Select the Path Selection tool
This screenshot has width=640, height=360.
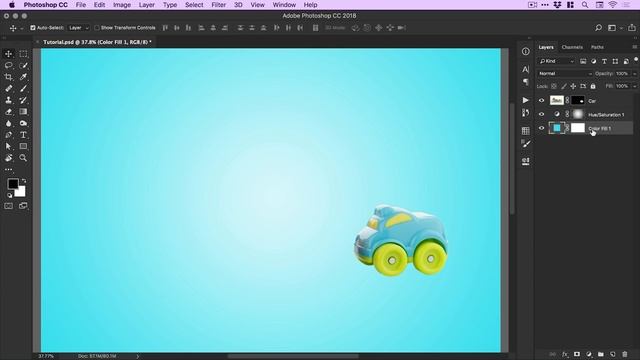pyautogui.click(x=9, y=146)
